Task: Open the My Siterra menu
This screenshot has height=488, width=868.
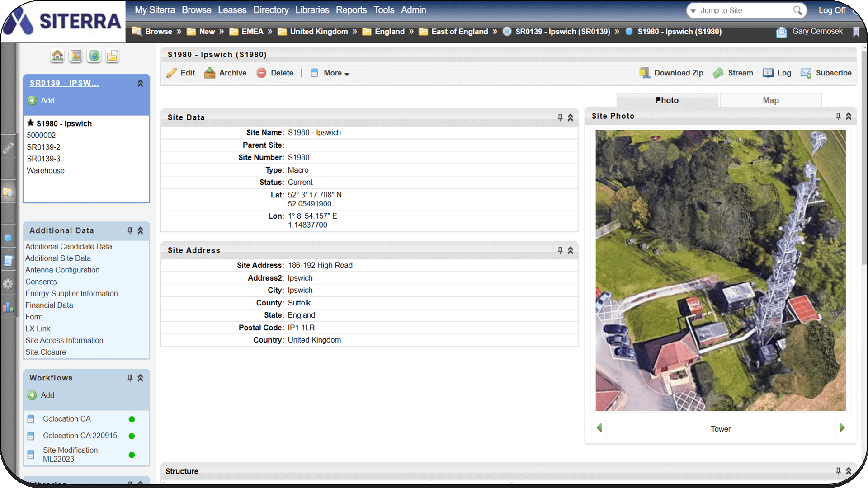Action: pos(155,10)
